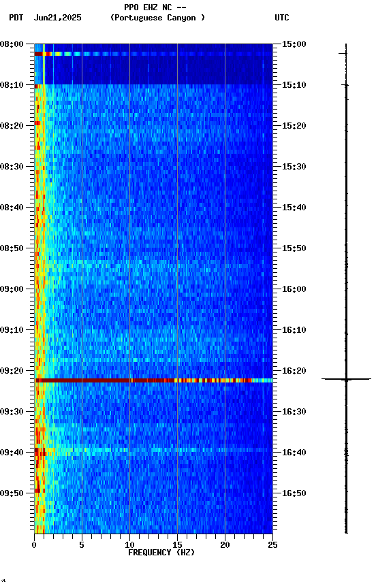Click the '15:10' UTC time label
This screenshot has height=588, width=376.
[294, 85]
